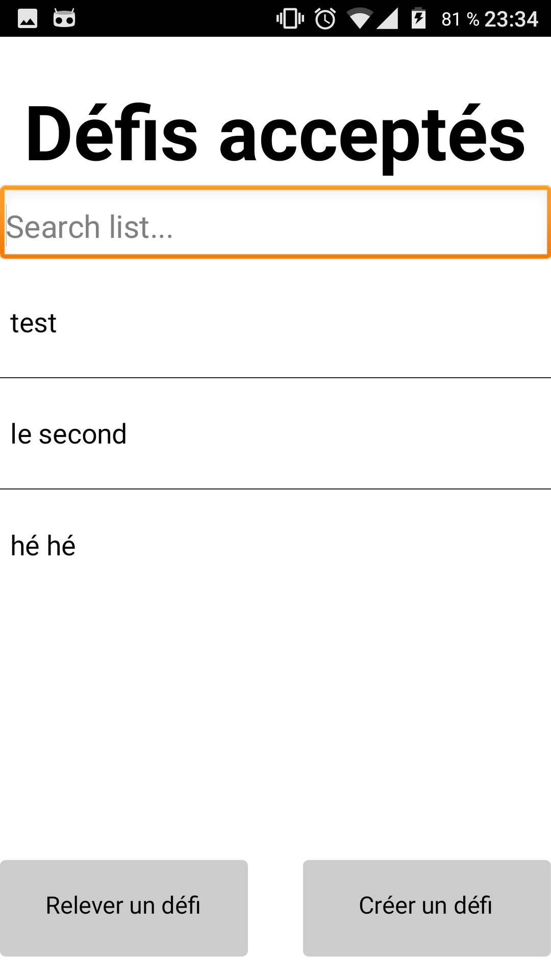Tap the Défis acceptés heading
This screenshot has height=980, width=551.
pos(275,135)
